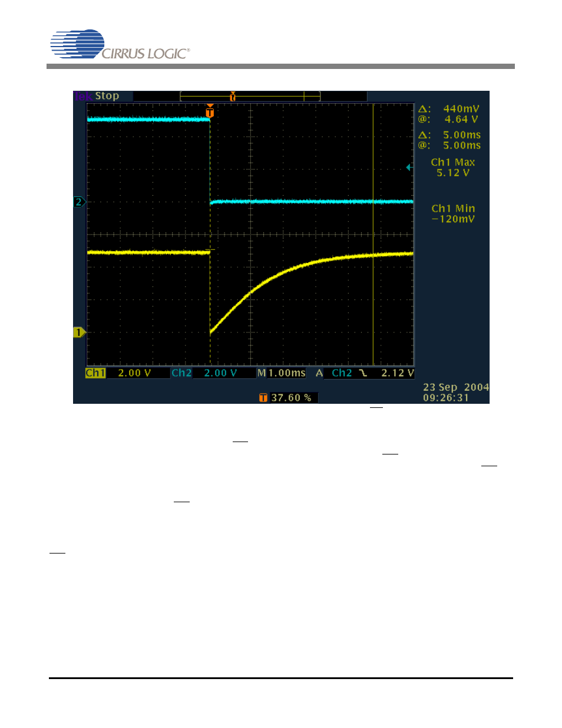Click the Ch1 Min -120mV measurement

pyautogui.click(x=453, y=214)
